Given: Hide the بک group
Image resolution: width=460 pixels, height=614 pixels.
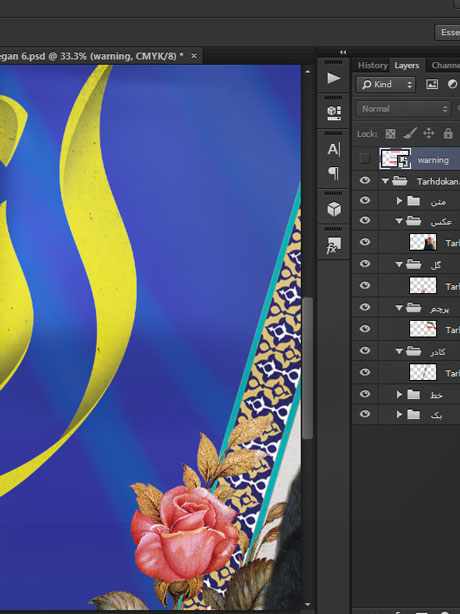Looking at the screenshot, I should tap(365, 414).
